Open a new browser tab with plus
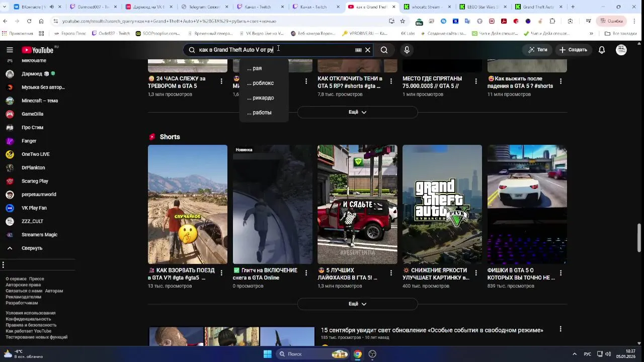The height and width of the screenshot is (362, 644). click(x=573, y=7)
